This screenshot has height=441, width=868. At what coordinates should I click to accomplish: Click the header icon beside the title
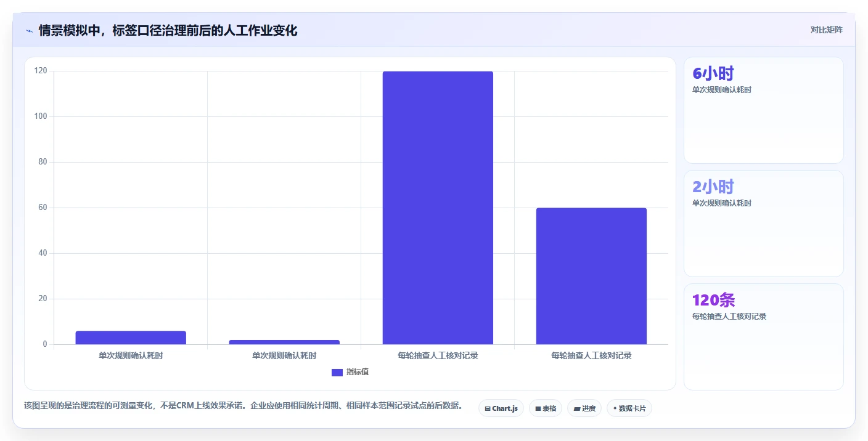pyautogui.click(x=29, y=31)
